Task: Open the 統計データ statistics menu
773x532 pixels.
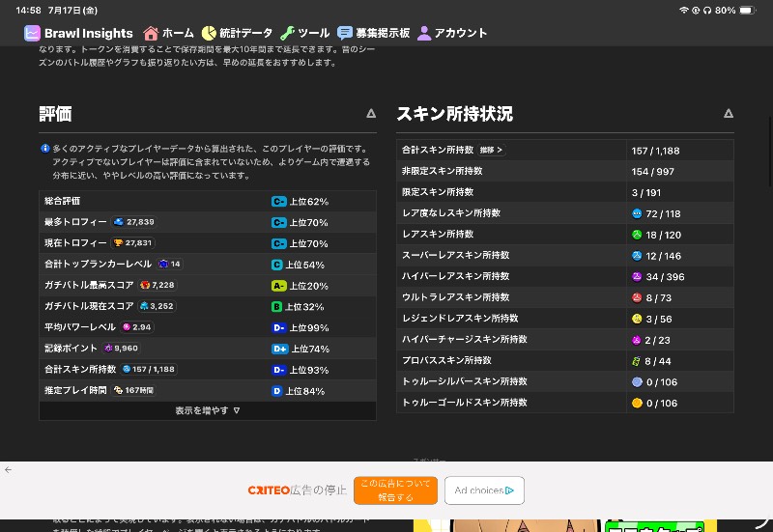Action: click(x=237, y=33)
